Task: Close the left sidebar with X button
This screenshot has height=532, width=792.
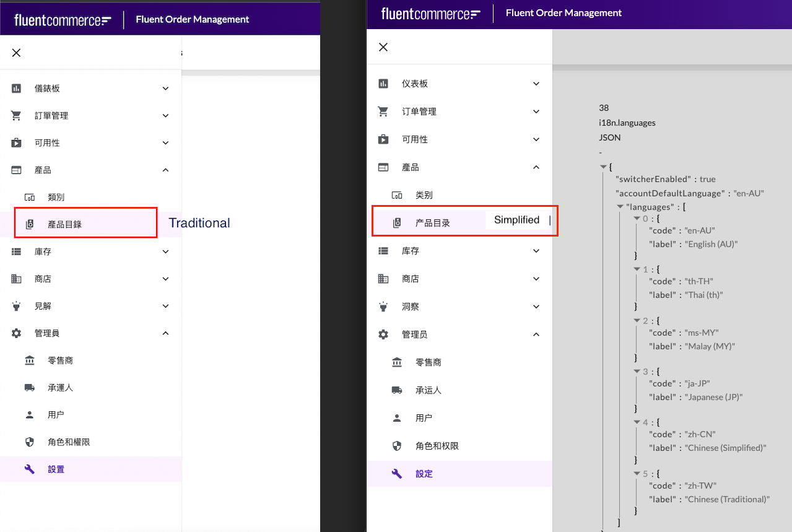Action: point(17,53)
